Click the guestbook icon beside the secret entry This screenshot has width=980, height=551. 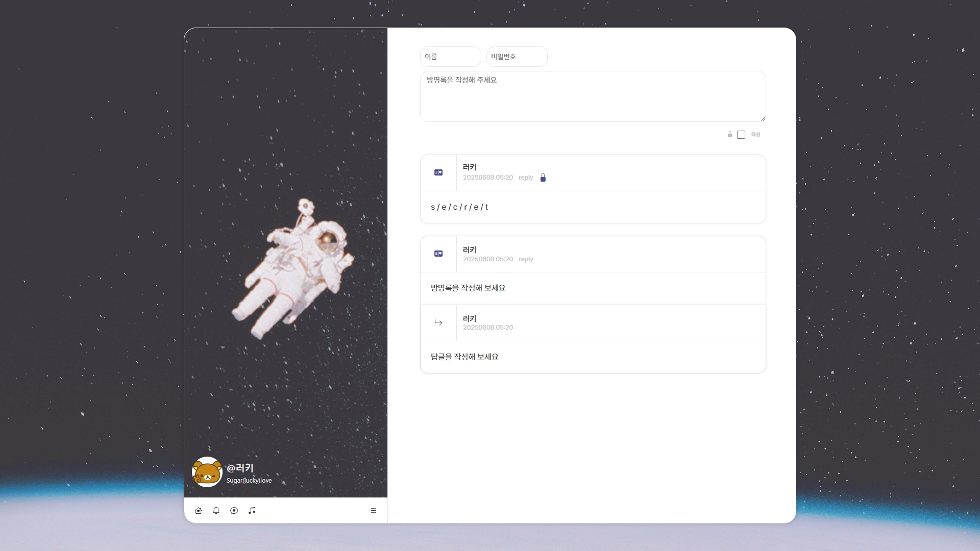438,172
